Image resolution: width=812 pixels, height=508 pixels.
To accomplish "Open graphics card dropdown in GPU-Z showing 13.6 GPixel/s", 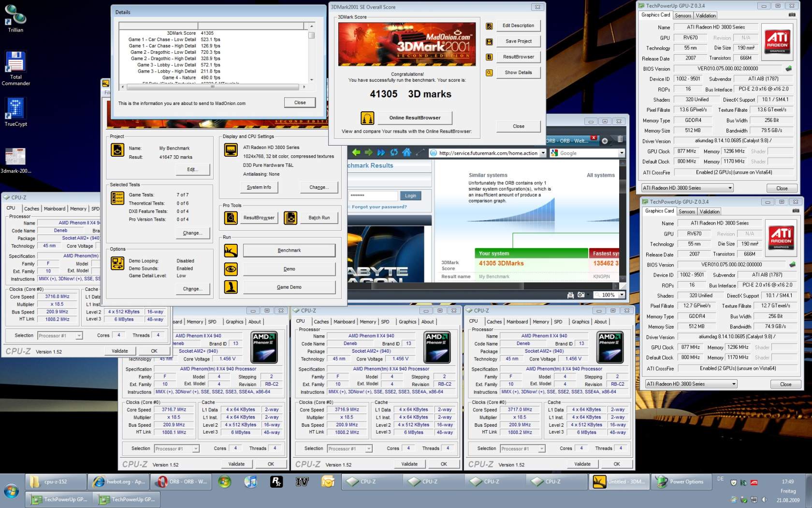I will pyautogui.click(x=687, y=188).
